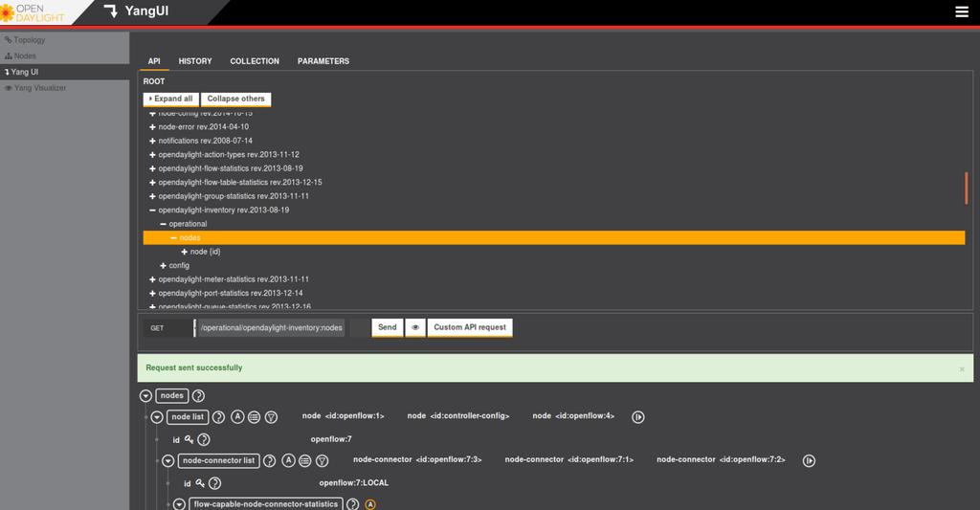Toggle request preview with the eye button
Viewport: 980px width, 510px height.
[x=415, y=327]
